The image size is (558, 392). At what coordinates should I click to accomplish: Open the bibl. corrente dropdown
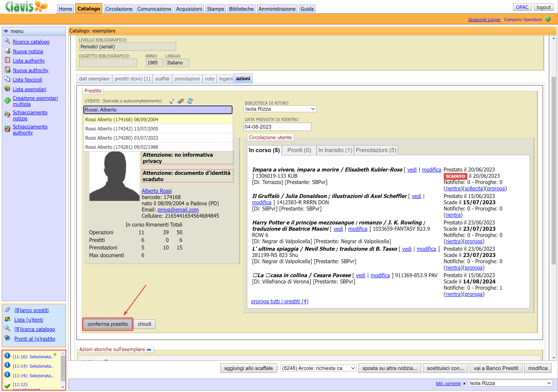(x=510, y=383)
